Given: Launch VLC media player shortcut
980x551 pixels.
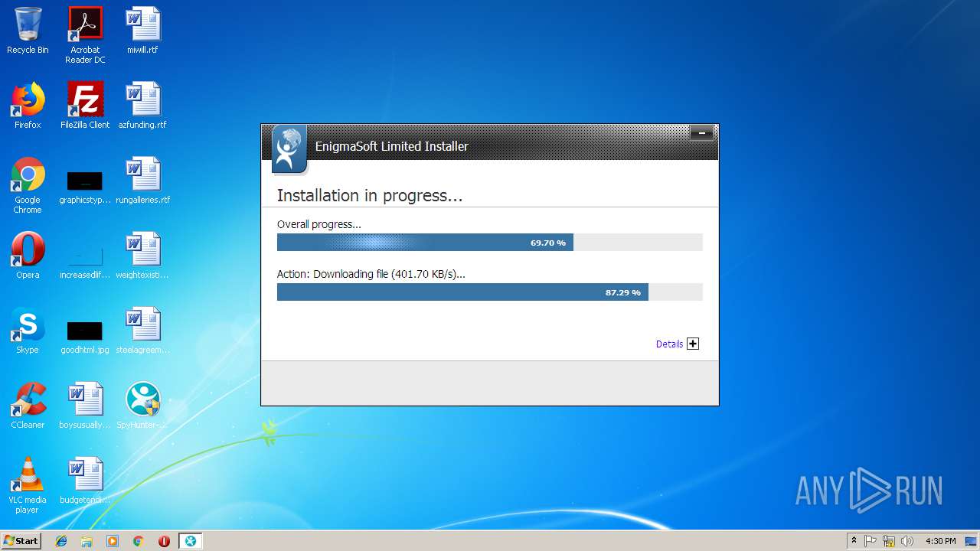Looking at the screenshot, I should [x=28, y=485].
